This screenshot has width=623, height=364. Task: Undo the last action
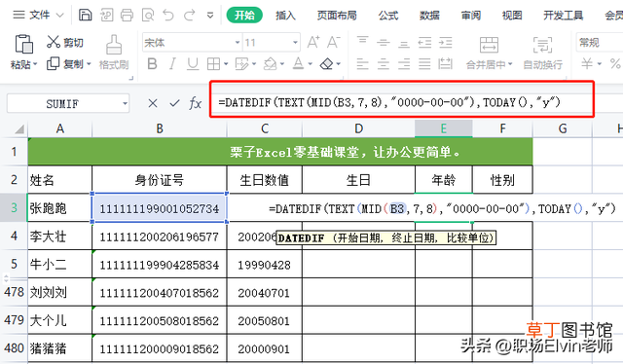pyautogui.click(x=168, y=16)
